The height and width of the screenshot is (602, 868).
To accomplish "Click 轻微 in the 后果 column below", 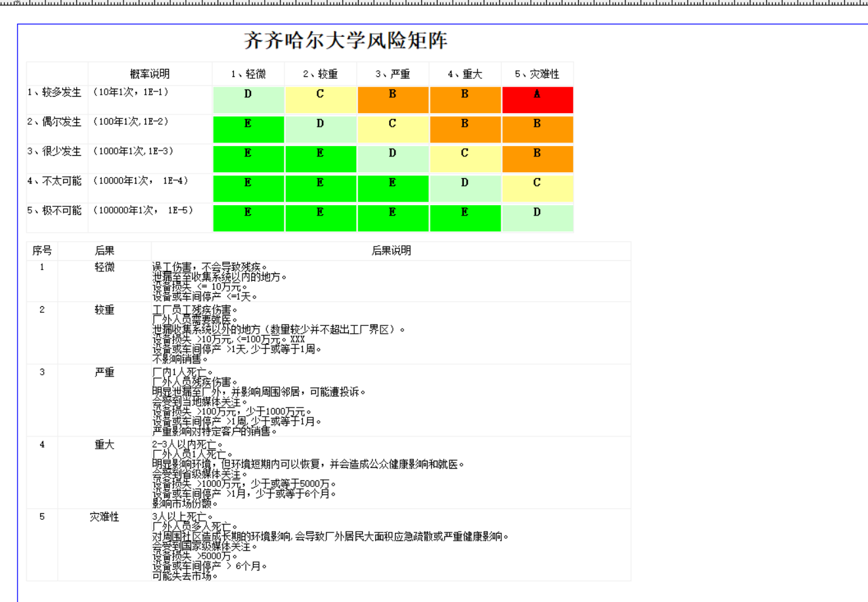I will (x=104, y=267).
